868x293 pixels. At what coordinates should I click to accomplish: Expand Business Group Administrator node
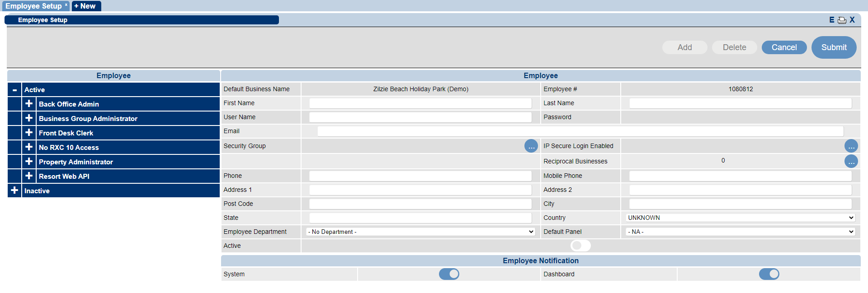coord(29,118)
